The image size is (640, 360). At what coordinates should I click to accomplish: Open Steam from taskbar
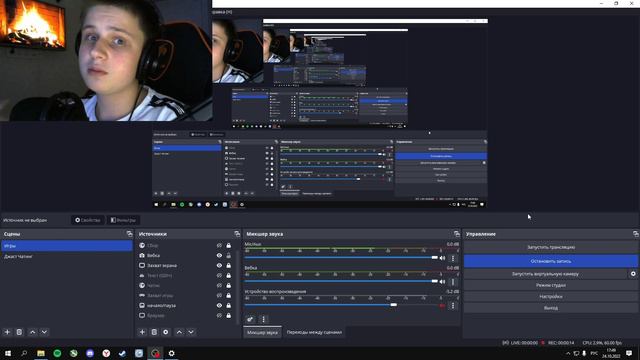pyautogui.click(x=122, y=353)
